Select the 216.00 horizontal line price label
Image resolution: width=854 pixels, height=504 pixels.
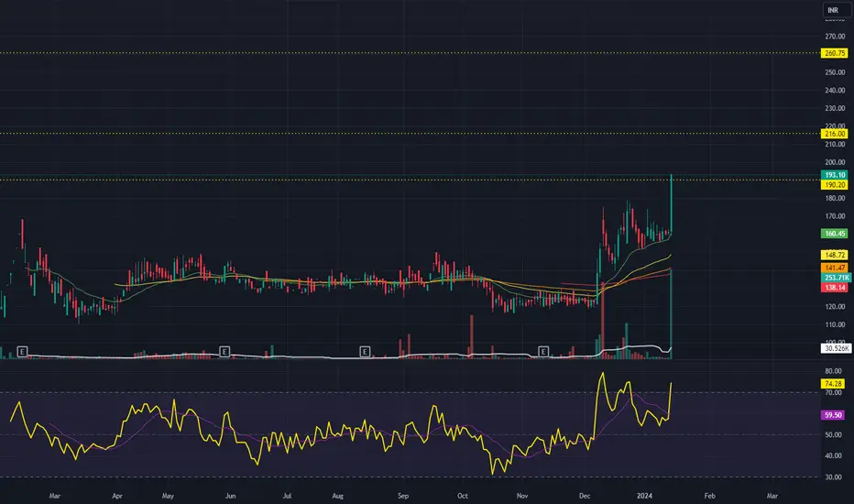[x=835, y=134]
